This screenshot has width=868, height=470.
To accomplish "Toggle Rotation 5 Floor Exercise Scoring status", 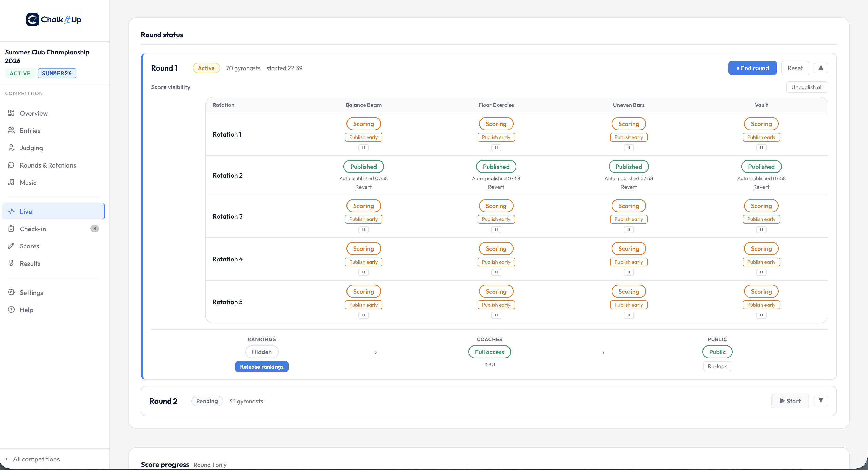I will (x=496, y=291).
